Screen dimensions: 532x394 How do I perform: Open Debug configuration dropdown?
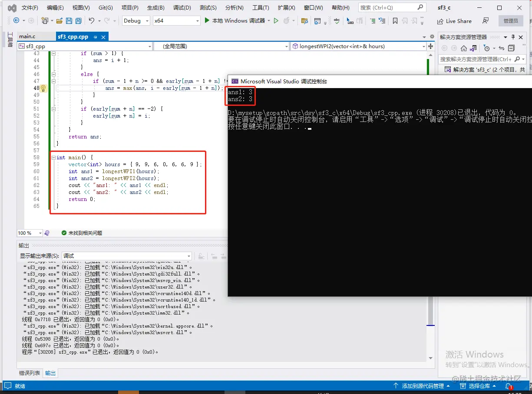[136, 20]
